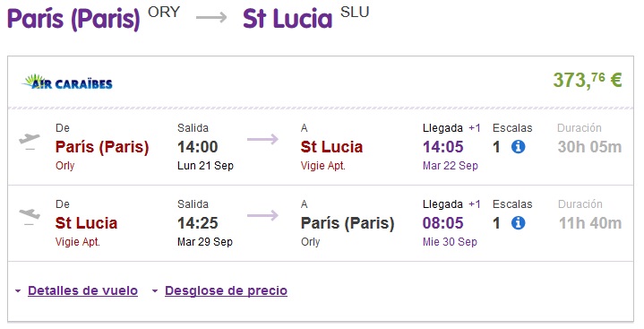Click the purple arrow in return flight row
The width and height of the screenshot is (644, 329).
[262, 215]
